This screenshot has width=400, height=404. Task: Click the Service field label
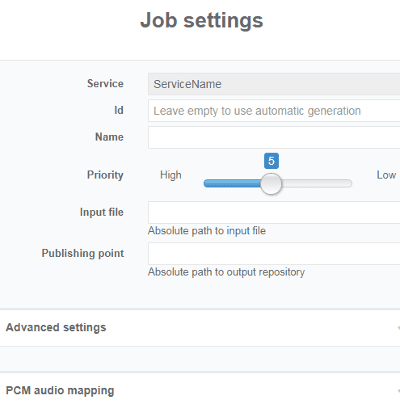pyautogui.click(x=105, y=83)
